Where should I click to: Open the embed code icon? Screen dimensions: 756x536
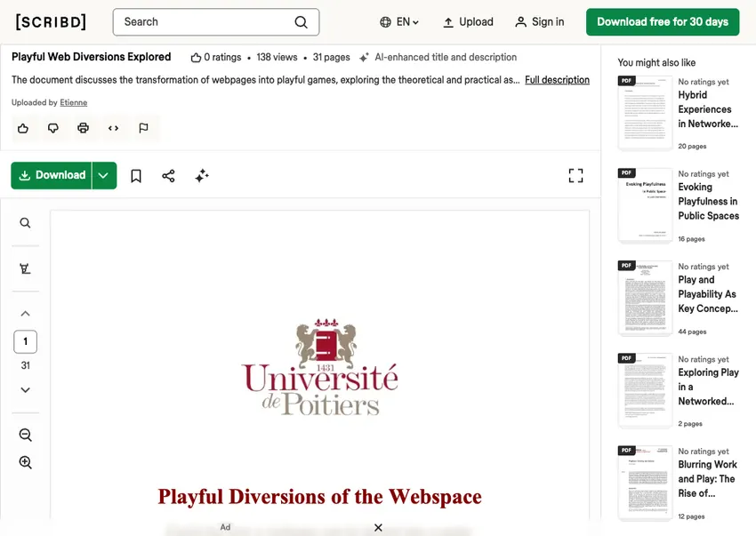pyautogui.click(x=113, y=128)
